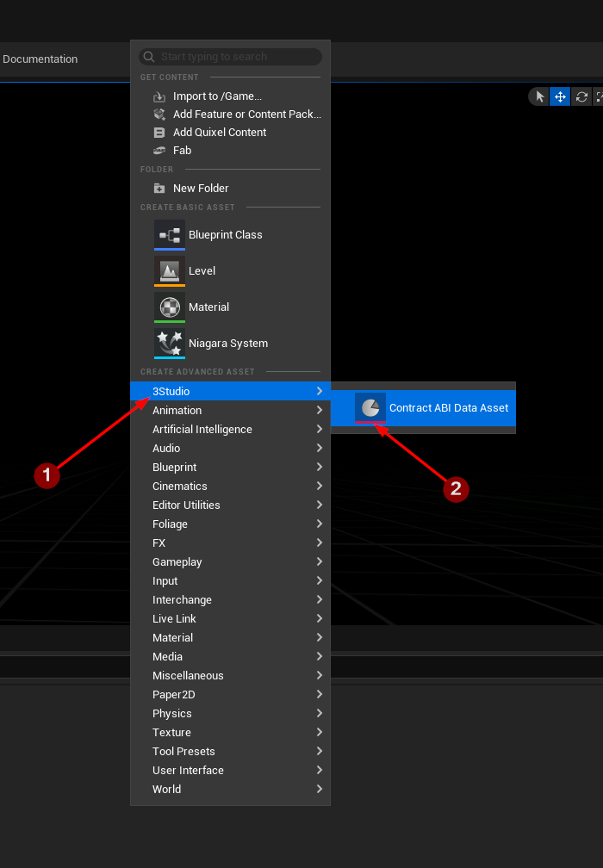Screen dimensions: 603x868
Task: Open the Media category
Action: click(230, 656)
